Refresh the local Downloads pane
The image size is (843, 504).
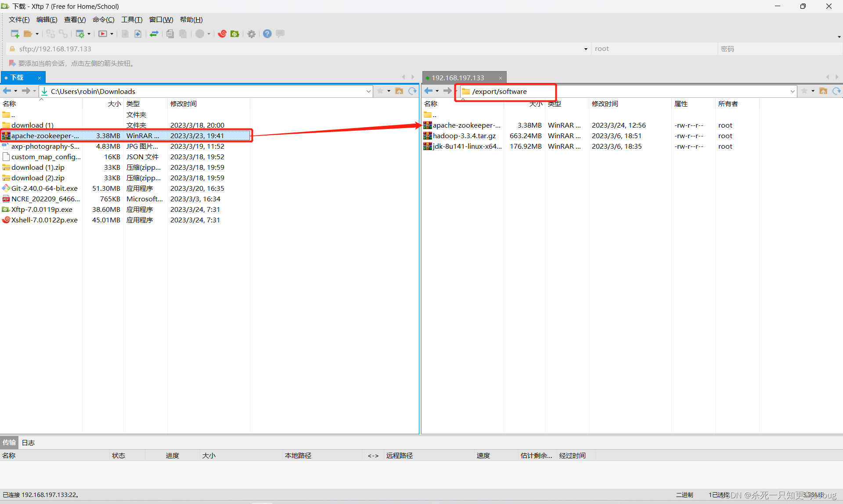(412, 91)
